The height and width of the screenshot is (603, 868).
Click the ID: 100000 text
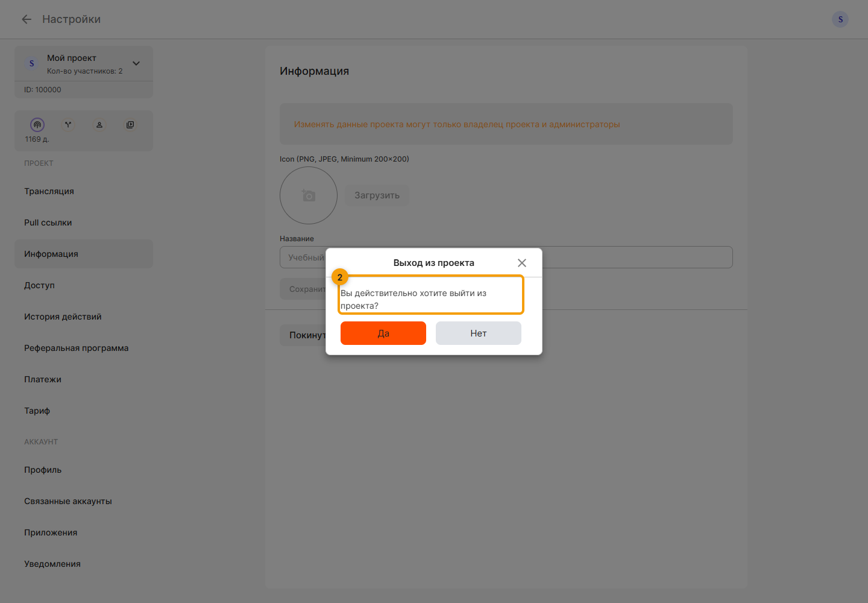pyautogui.click(x=43, y=90)
